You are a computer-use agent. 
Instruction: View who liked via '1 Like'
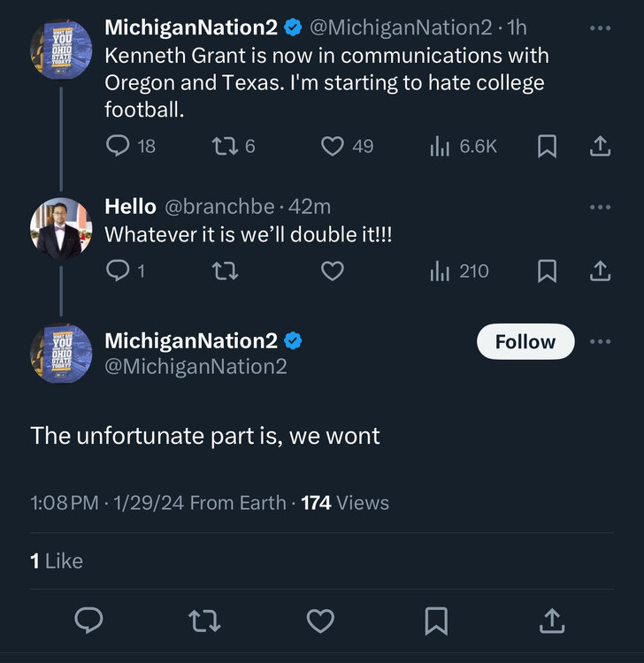coord(57,560)
